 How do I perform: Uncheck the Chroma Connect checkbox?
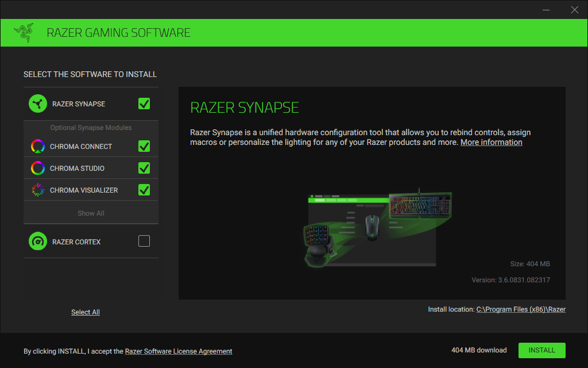(x=144, y=146)
